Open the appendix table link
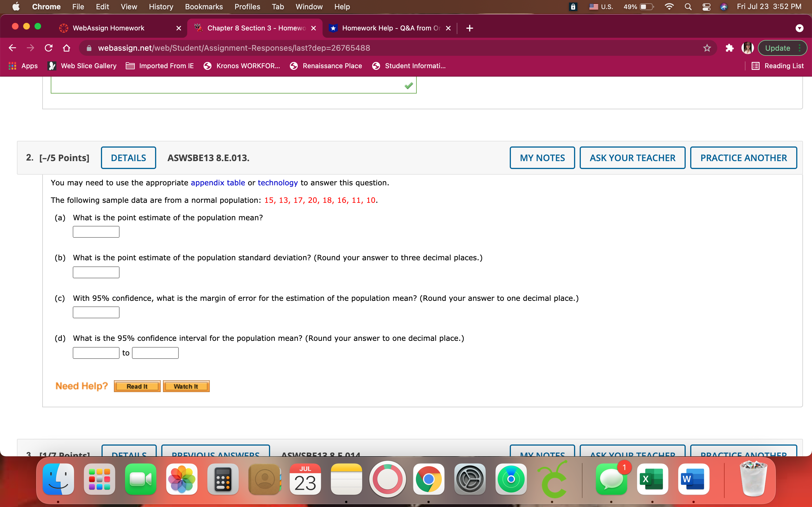Screen dimensions: 812x507 tap(218, 183)
